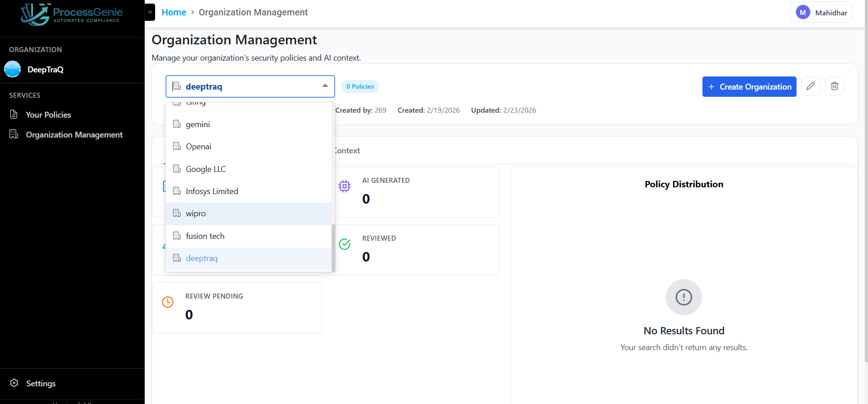Go to the Home breadcrumb link
This screenshot has width=868, height=404.
tap(174, 12)
